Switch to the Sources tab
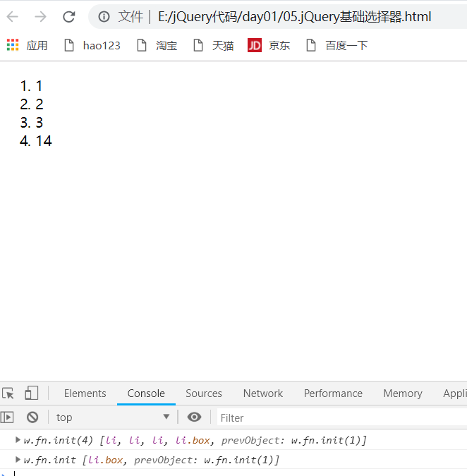 (204, 393)
